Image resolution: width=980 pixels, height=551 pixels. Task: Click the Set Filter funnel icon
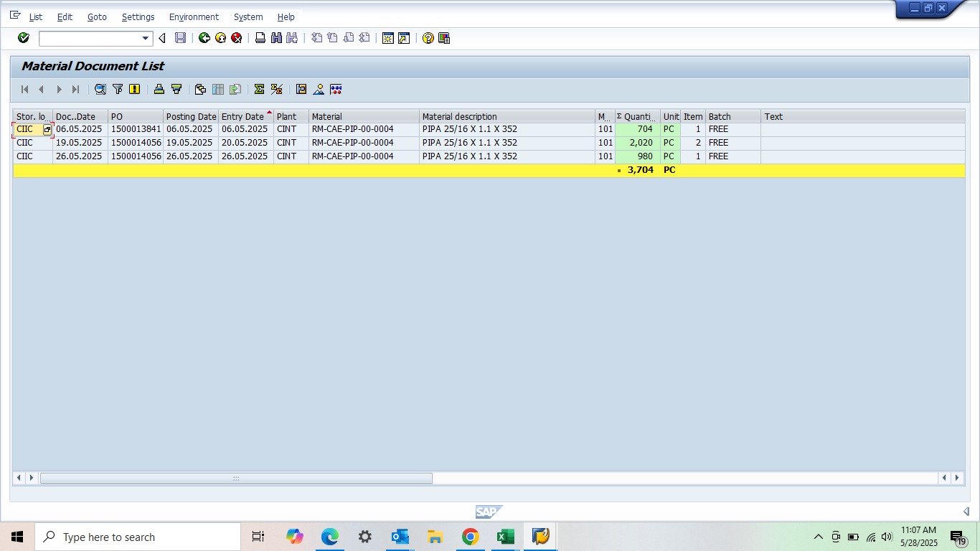pyautogui.click(x=118, y=90)
